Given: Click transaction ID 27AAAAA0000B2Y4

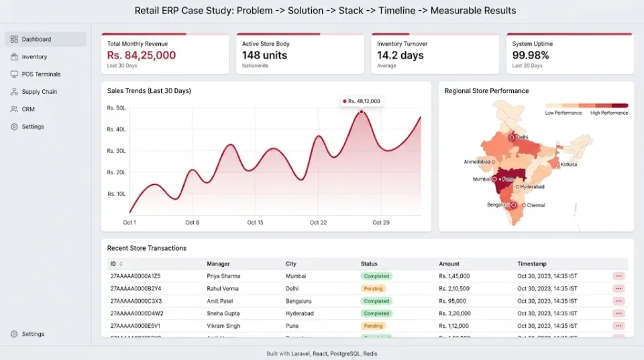Looking at the screenshot, I should pyautogui.click(x=136, y=288).
